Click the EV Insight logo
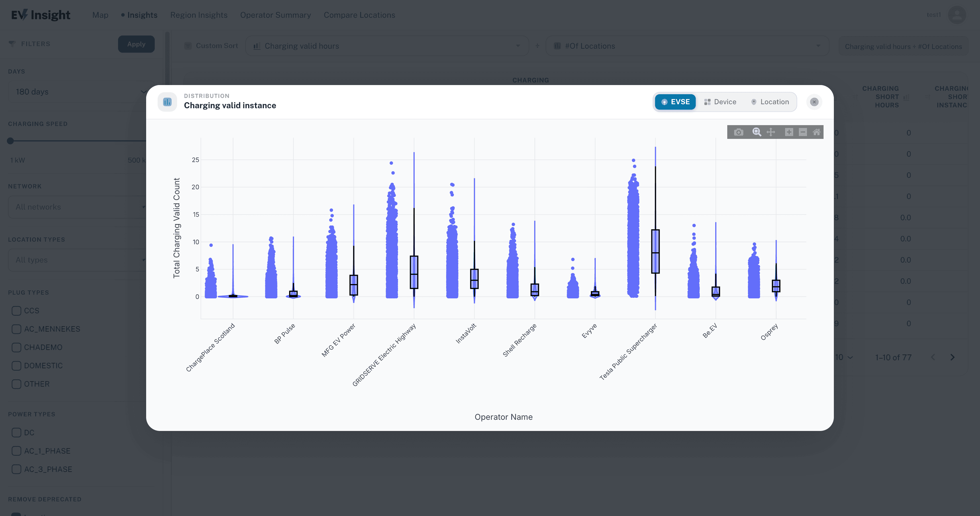The image size is (980, 516). pos(41,15)
